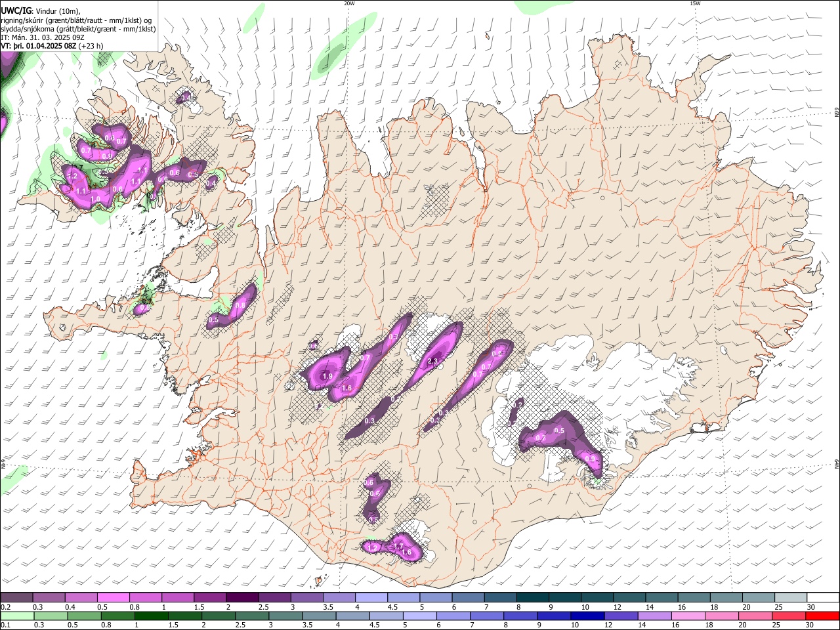Screen dimensions: 840x630
Task: Click the bright red swatch after 30
Action: pos(823,616)
